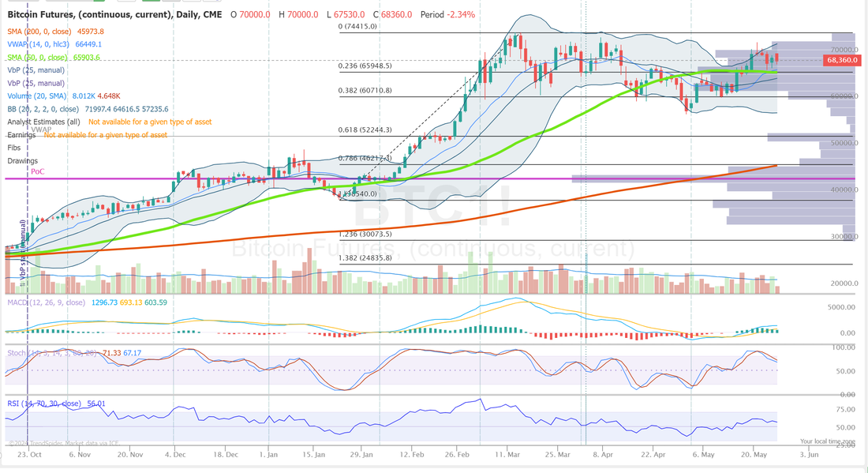Click the close value C 68360.0
This screenshot has width=868, height=473.
[x=392, y=14]
